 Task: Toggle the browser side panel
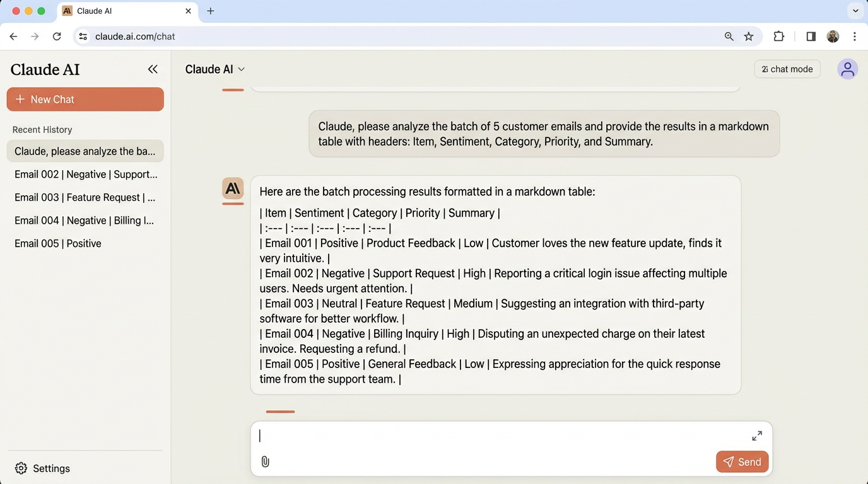[x=811, y=37]
